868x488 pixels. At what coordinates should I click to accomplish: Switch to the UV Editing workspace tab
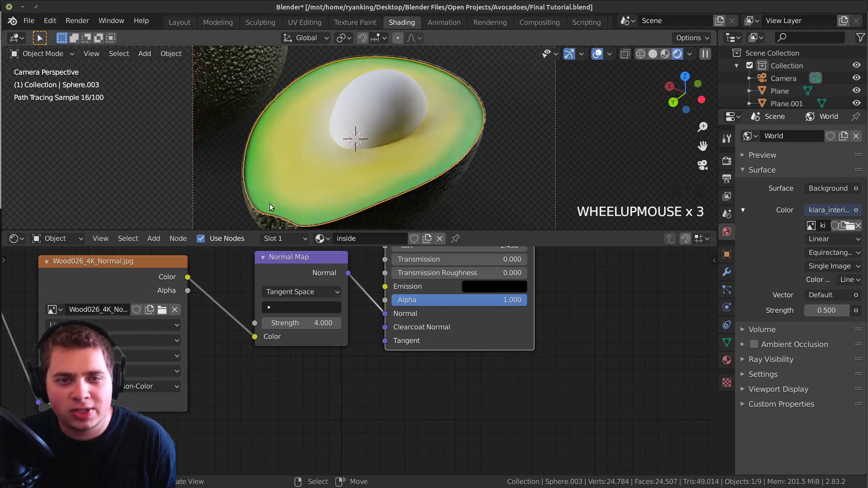tap(304, 22)
